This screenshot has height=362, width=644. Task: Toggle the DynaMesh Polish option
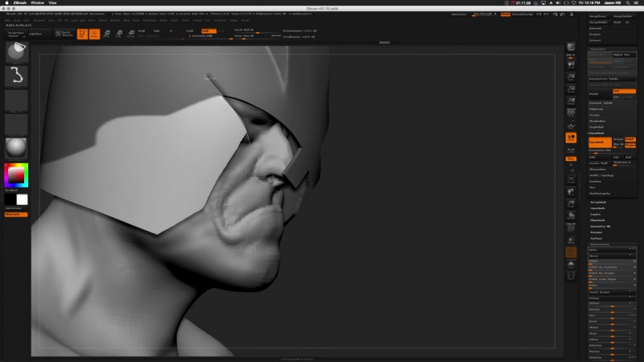coord(630,139)
